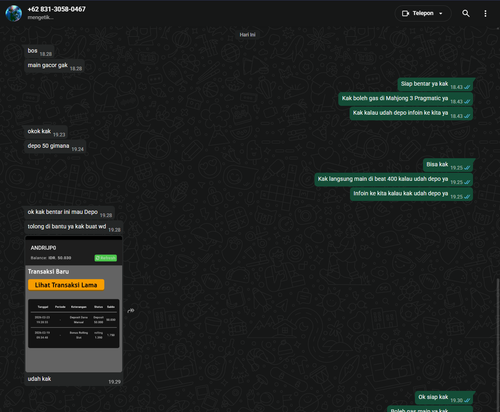
Task: Select the message "okok kak"
Action: pyautogui.click(x=46, y=132)
